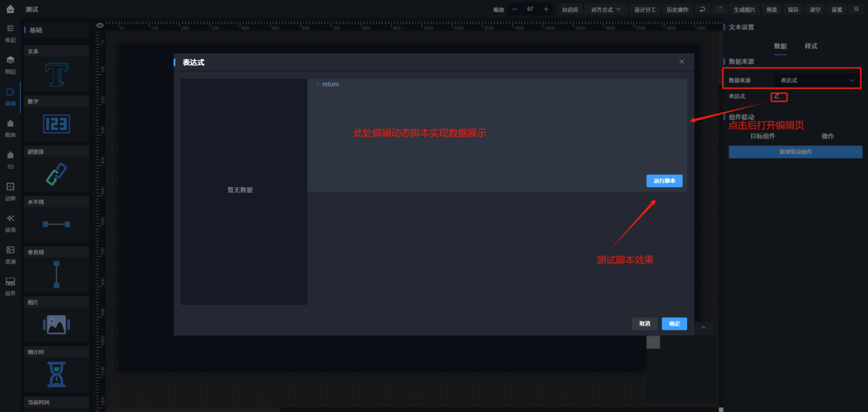Open the 资源 resources category
This screenshot has width=868, height=412.
pos(10,254)
